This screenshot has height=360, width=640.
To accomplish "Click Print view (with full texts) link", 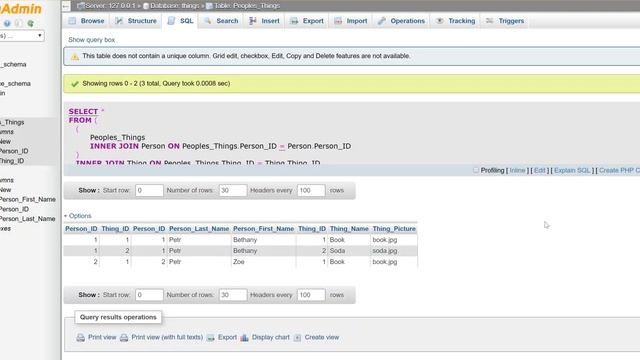I will point(167,338).
